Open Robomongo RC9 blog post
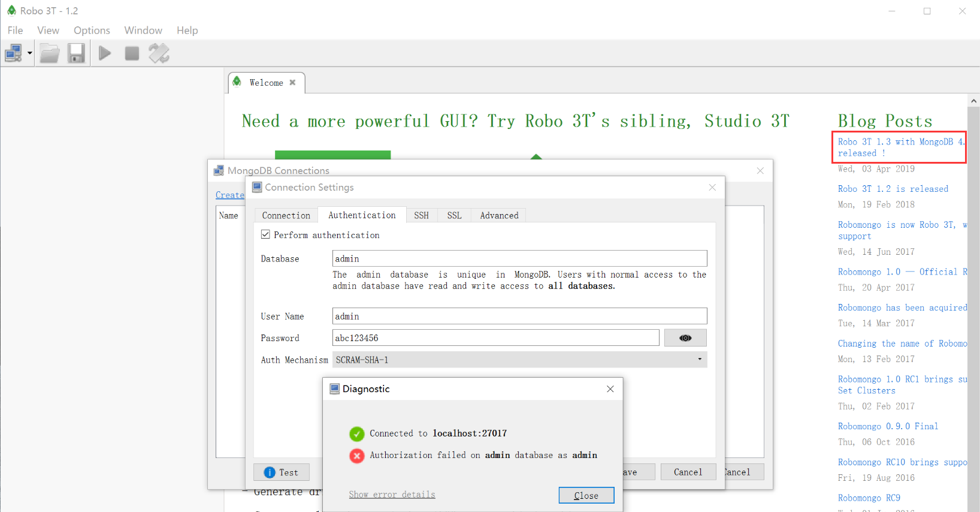The height and width of the screenshot is (512, 980). 869,498
